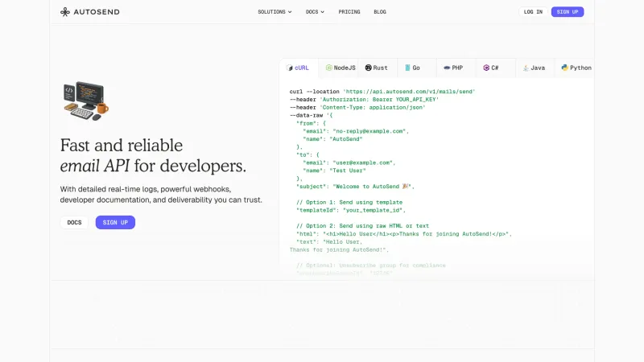
Task: Expand the Solutions dropdown chevron
Action: tap(290, 12)
